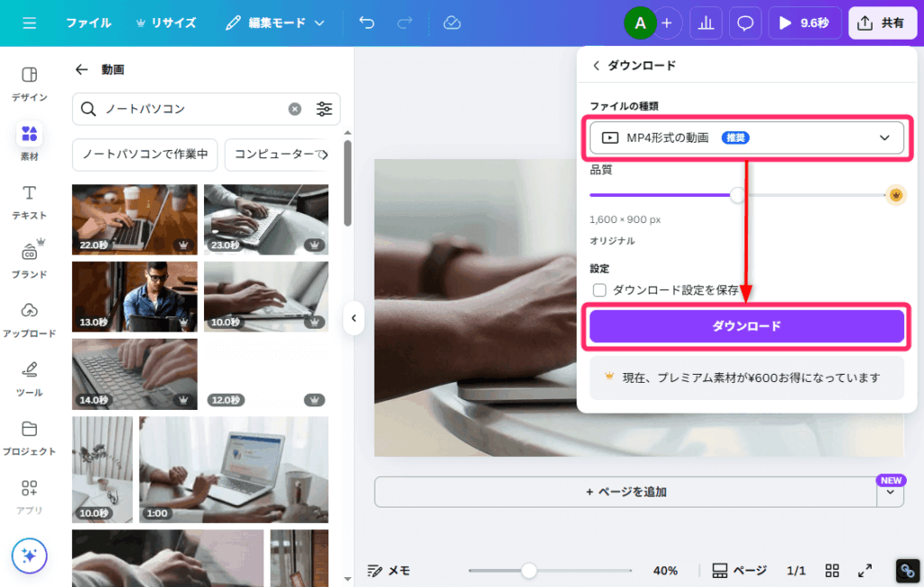Open the analytics bar chart icon

[706, 23]
